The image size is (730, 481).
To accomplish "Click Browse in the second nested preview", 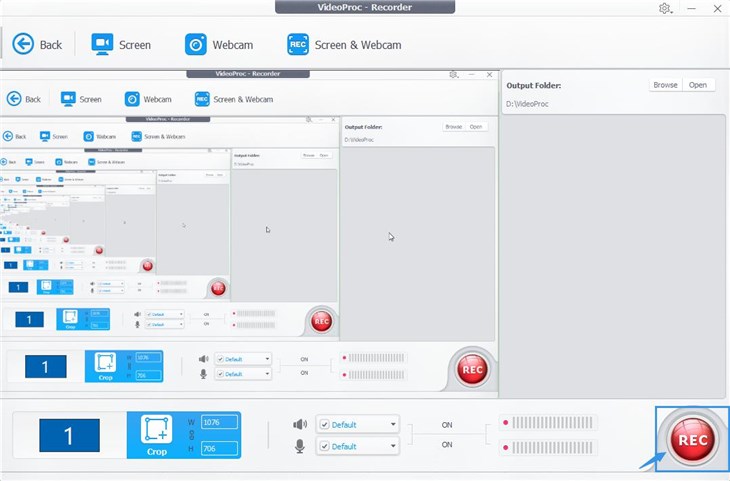I will pos(453,127).
